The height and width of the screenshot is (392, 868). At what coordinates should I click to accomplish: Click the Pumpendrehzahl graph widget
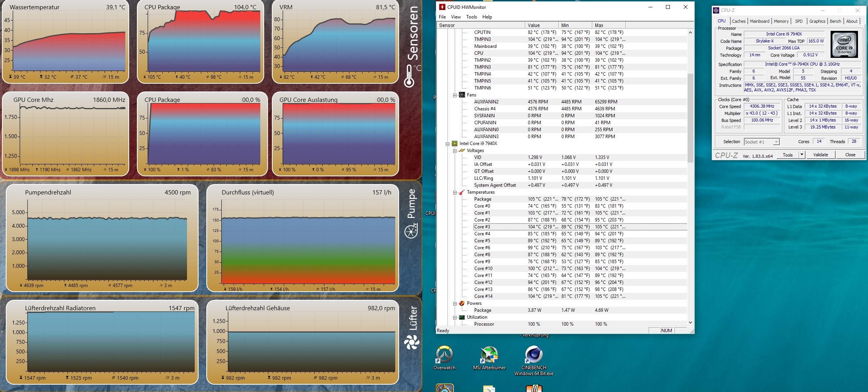(102, 238)
